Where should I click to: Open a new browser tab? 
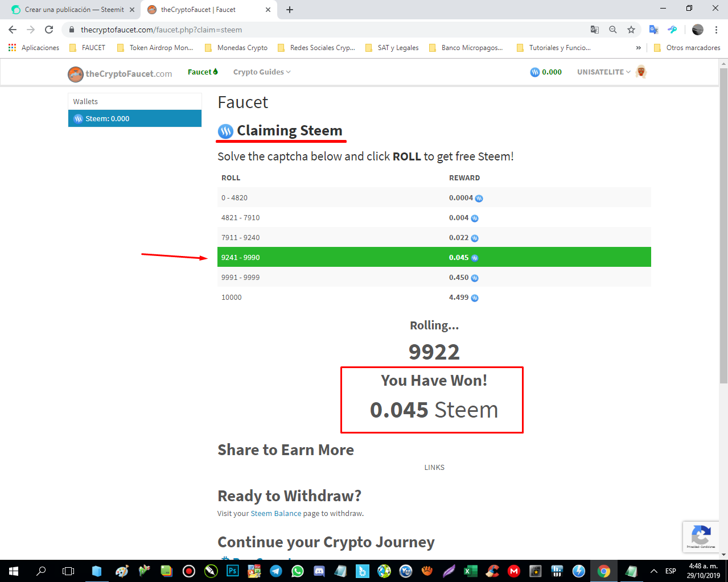pyautogui.click(x=290, y=10)
